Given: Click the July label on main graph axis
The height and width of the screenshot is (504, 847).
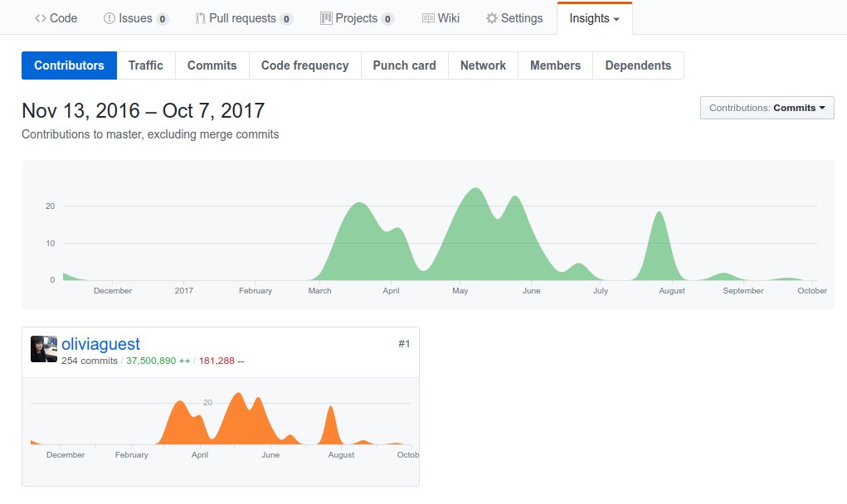Looking at the screenshot, I should pyautogui.click(x=601, y=291).
